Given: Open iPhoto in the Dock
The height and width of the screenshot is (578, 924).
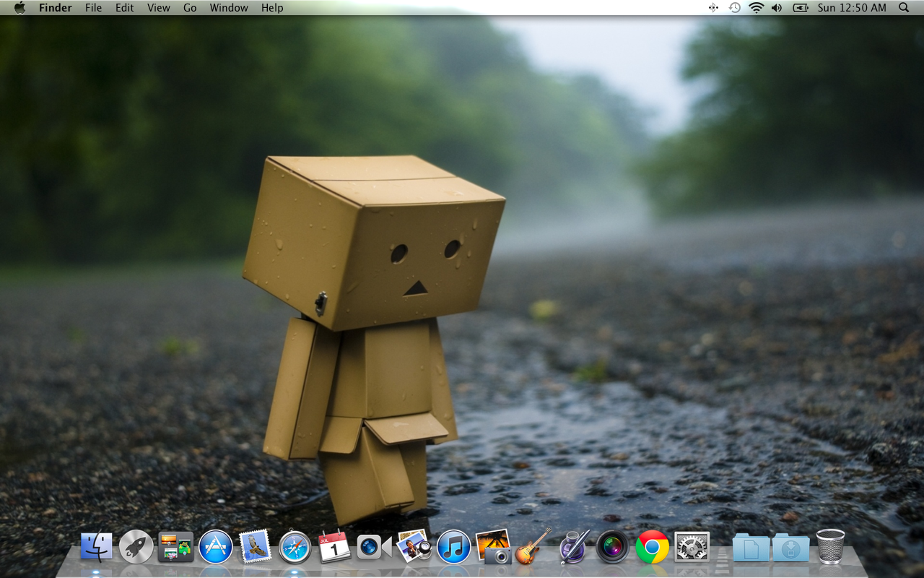Looking at the screenshot, I should click(493, 546).
